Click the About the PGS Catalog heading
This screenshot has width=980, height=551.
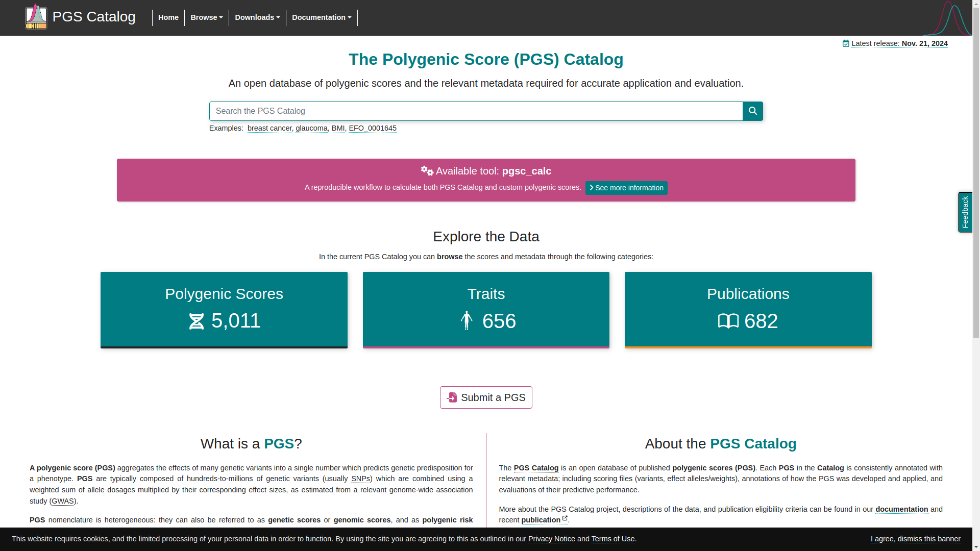click(x=720, y=444)
